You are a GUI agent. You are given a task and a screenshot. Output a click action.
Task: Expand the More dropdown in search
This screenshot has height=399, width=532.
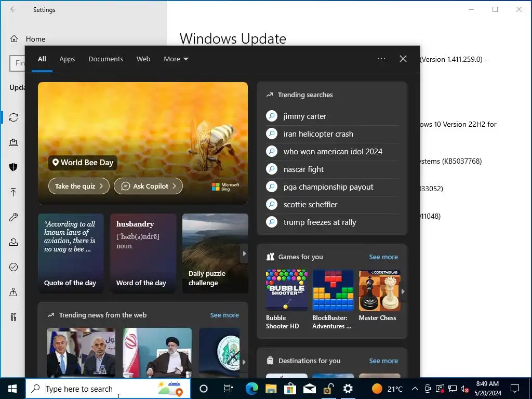pyautogui.click(x=176, y=59)
